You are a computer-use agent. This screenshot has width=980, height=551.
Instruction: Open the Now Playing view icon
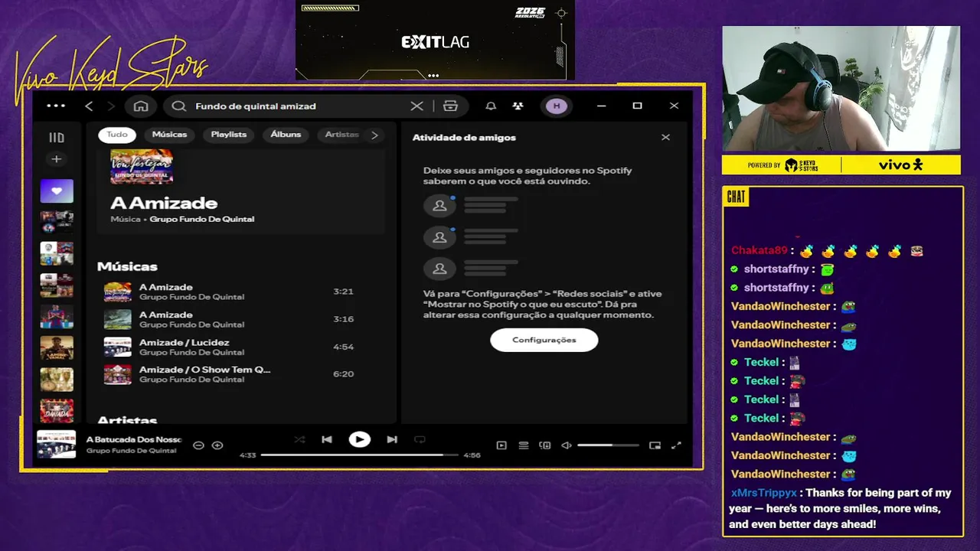coord(501,445)
